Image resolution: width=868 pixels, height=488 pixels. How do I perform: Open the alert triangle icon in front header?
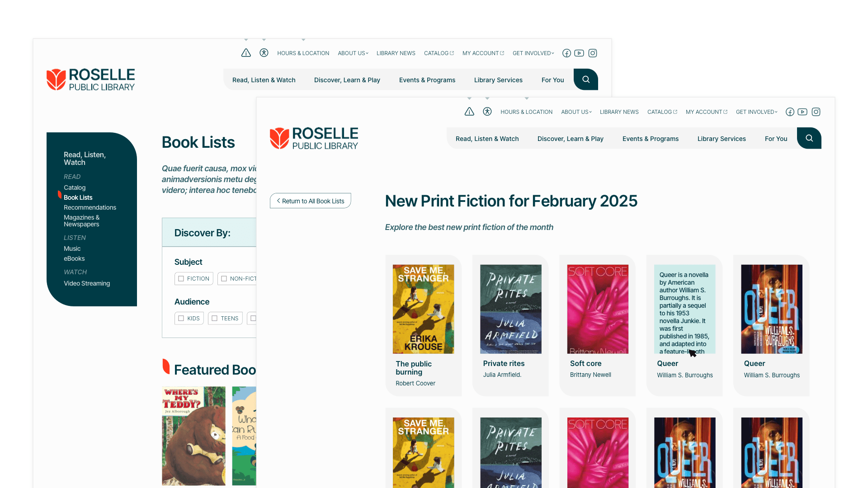tap(469, 112)
